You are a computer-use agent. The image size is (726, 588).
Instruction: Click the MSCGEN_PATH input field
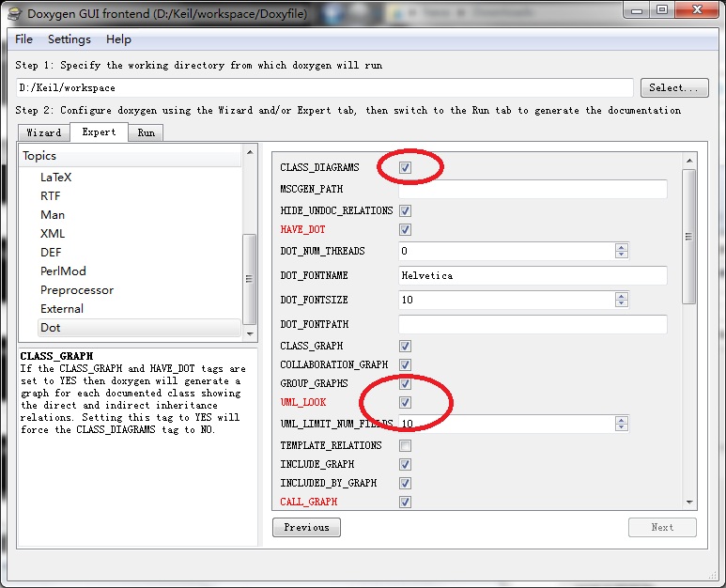coord(533,189)
